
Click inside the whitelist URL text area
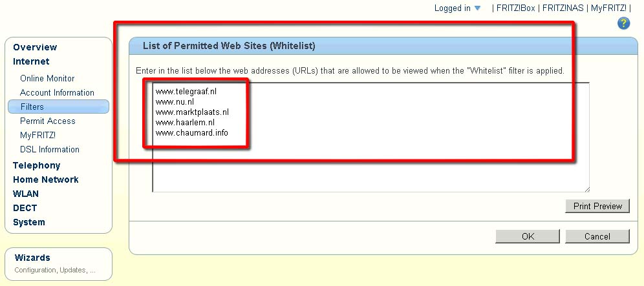[x=371, y=138]
